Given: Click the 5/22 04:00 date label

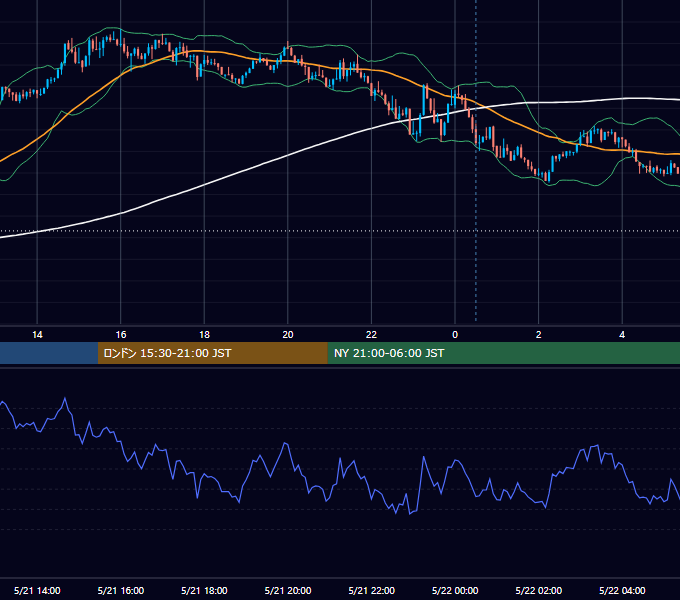Looking at the screenshot, I should 622,590.
